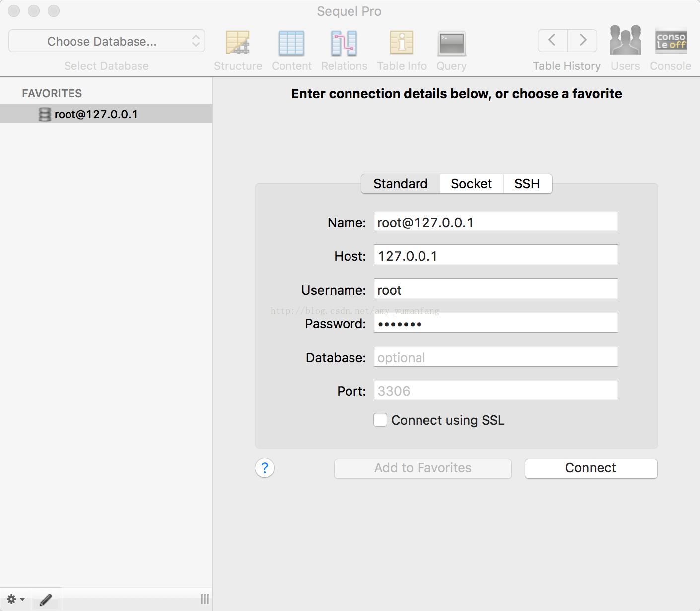Viewport: 700px width, 611px height.
Task: Switch to the Standard connection tab
Action: tap(401, 184)
